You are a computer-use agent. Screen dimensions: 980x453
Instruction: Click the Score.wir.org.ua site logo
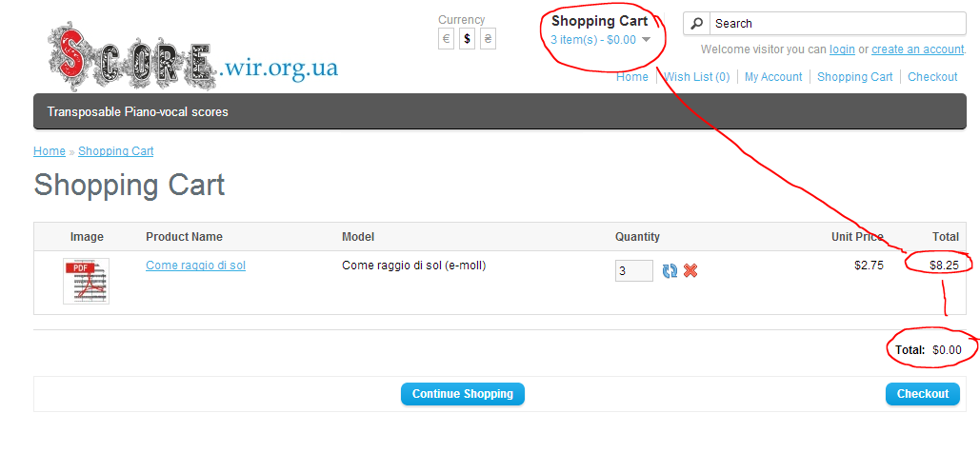pyautogui.click(x=192, y=56)
